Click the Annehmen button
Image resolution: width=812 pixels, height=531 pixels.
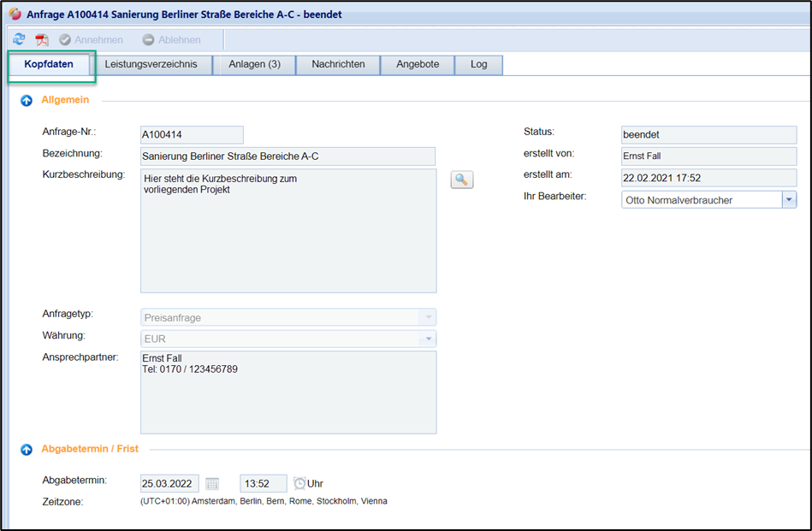(x=92, y=40)
